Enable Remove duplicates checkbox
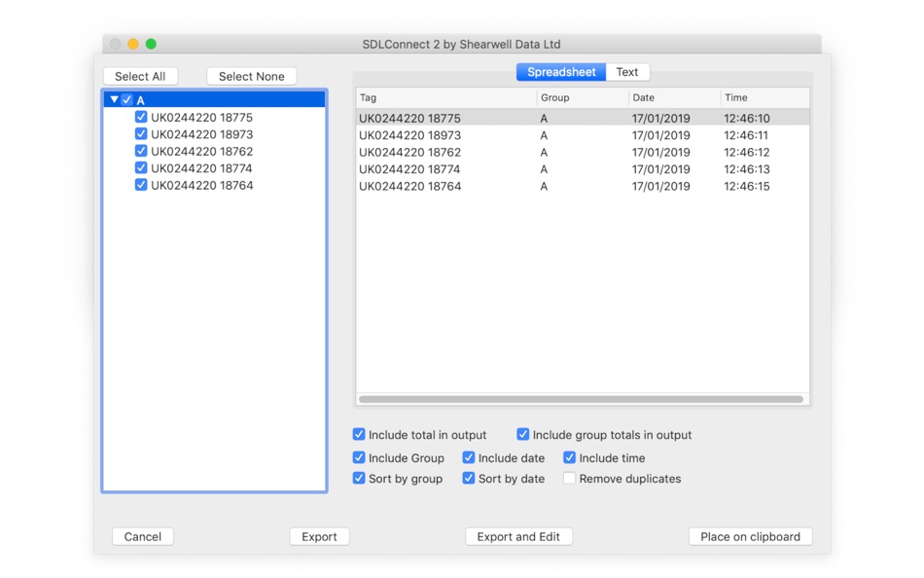 [569, 479]
